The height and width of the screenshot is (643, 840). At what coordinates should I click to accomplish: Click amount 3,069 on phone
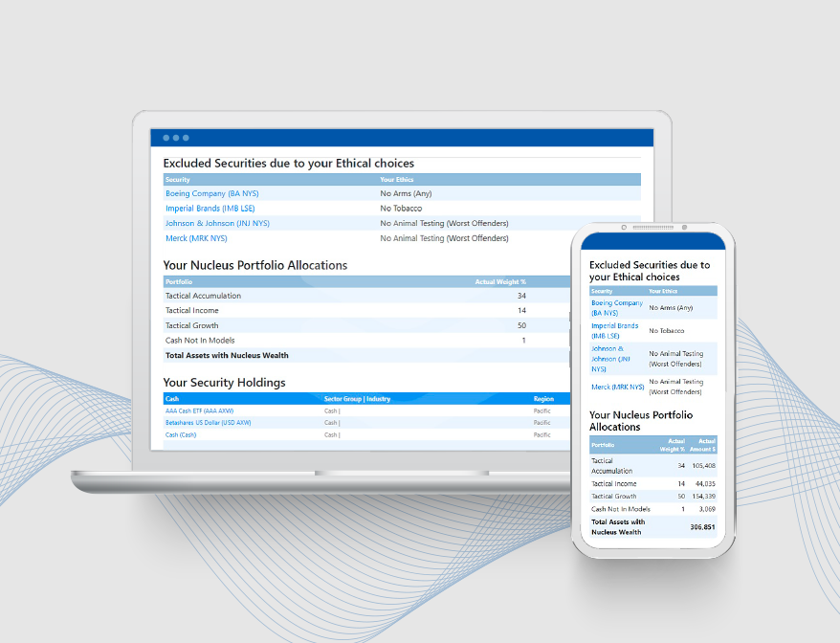click(x=707, y=510)
